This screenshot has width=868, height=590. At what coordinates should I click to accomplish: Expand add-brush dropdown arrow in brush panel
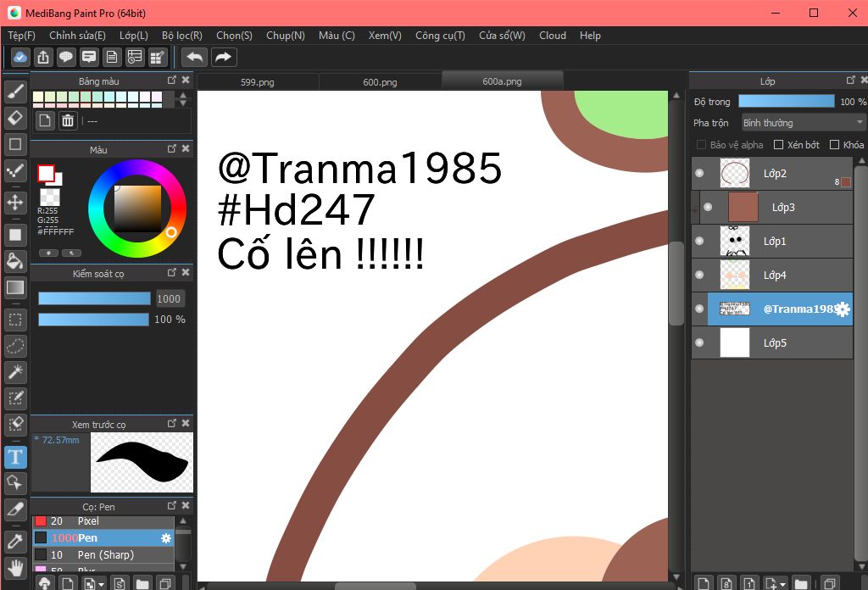(x=102, y=584)
